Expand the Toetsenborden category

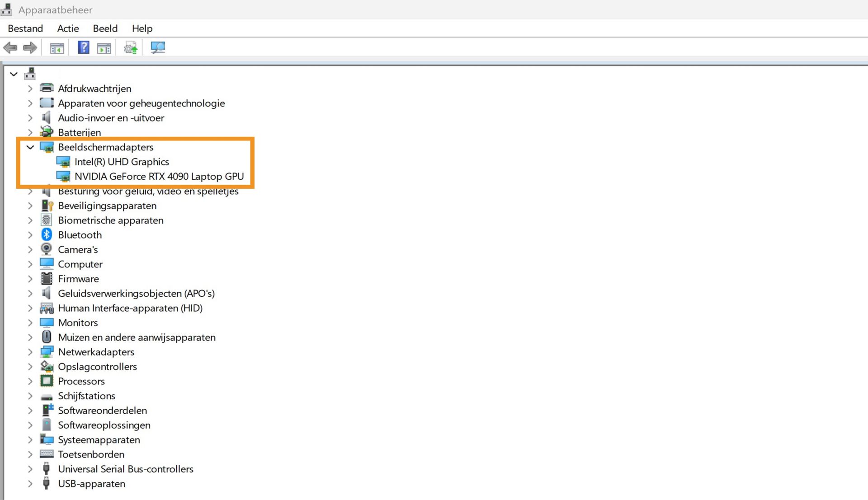click(30, 454)
